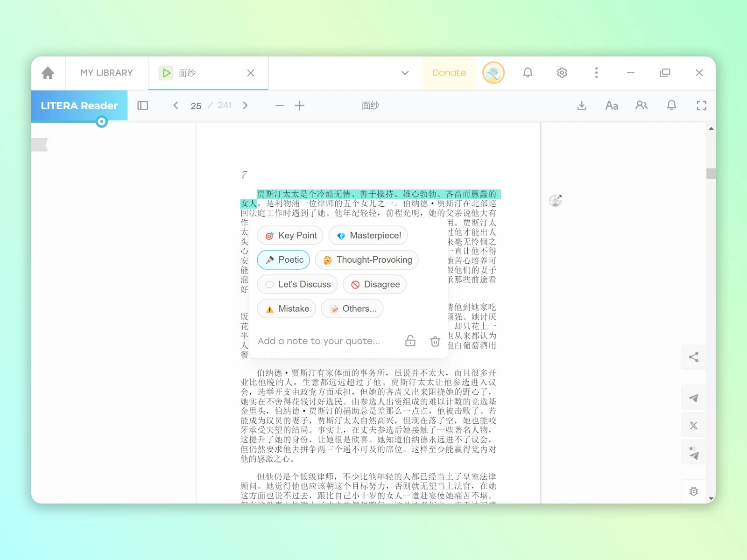Open the share icon on right panel

pyautogui.click(x=694, y=357)
